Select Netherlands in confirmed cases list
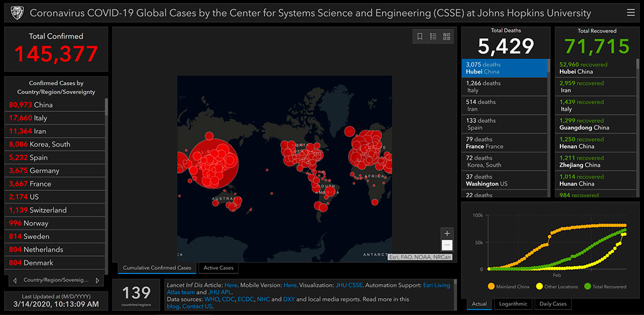Viewport: 644px width, 315px height. pos(55,249)
